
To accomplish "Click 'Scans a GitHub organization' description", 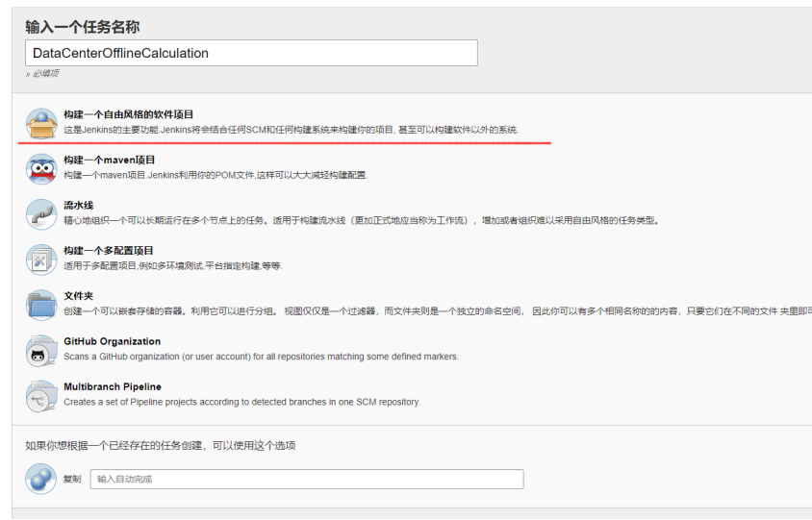I will tap(261, 357).
